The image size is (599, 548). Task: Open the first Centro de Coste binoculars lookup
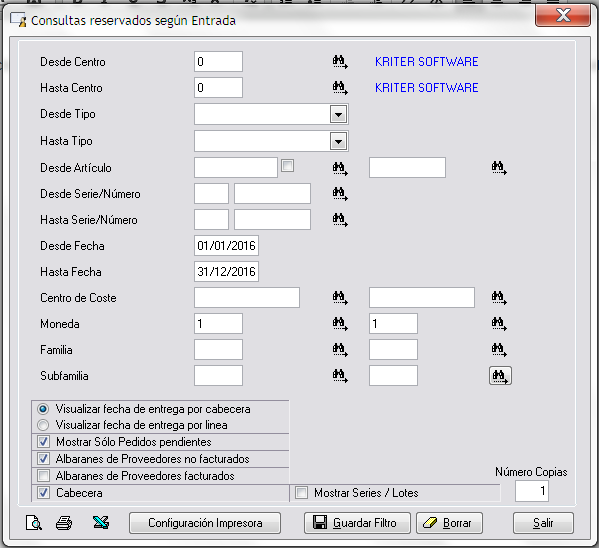coord(340,298)
